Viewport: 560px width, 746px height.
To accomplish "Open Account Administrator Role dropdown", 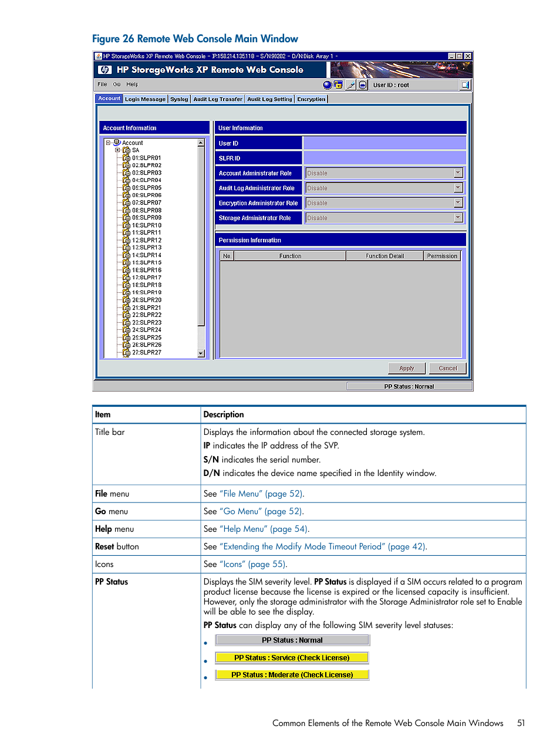I will pos(458,173).
